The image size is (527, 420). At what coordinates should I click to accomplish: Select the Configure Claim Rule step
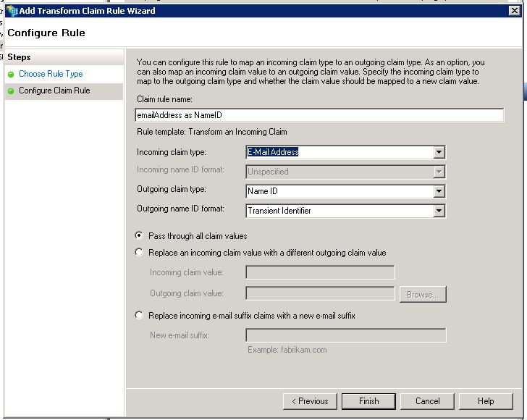coord(54,91)
